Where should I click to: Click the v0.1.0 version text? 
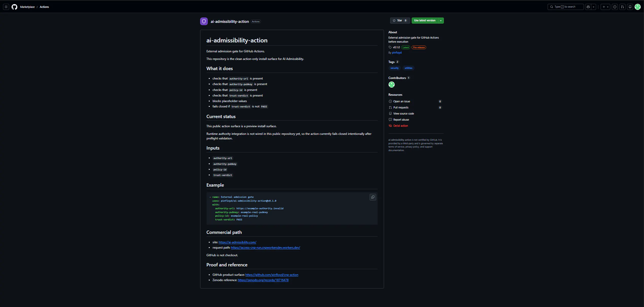tap(396, 47)
